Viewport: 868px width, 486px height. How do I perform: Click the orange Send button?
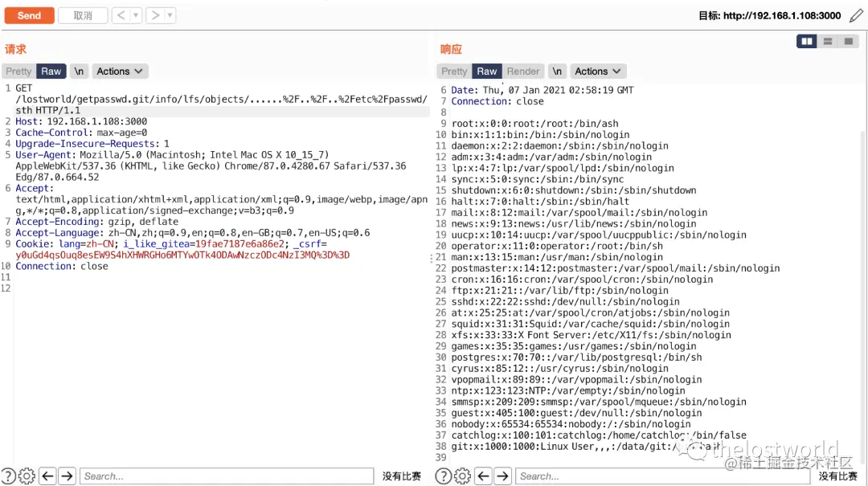click(30, 15)
